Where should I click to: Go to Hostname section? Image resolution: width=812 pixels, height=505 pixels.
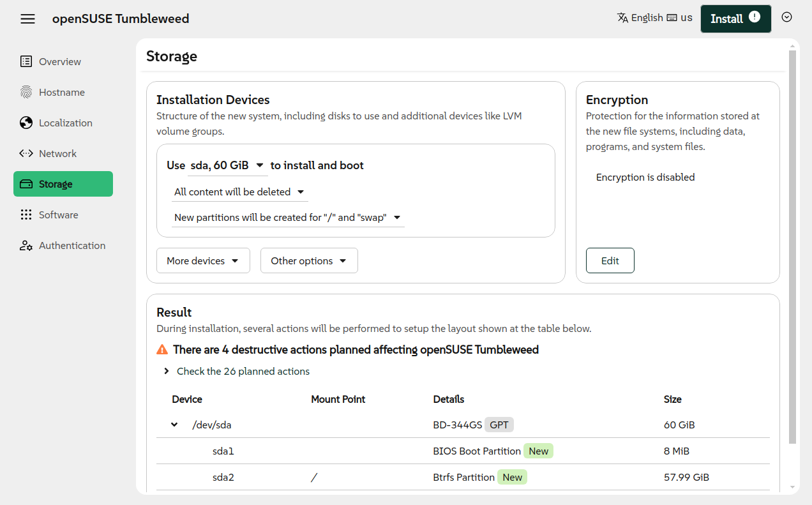[x=63, y=92]
